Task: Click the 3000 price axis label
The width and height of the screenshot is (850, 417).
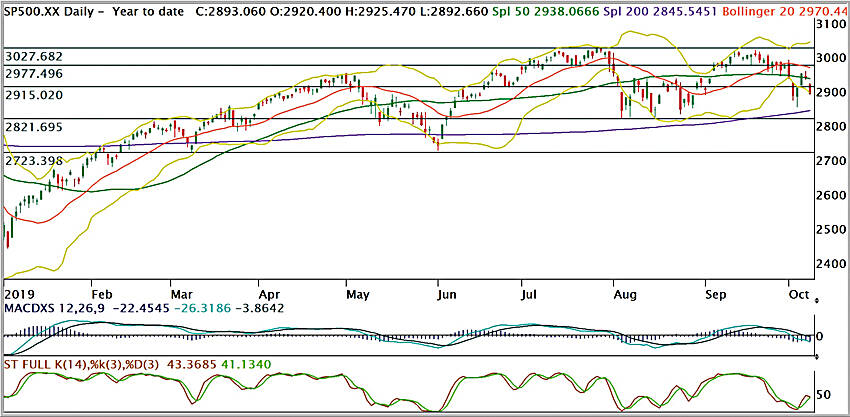Action: 830,58
